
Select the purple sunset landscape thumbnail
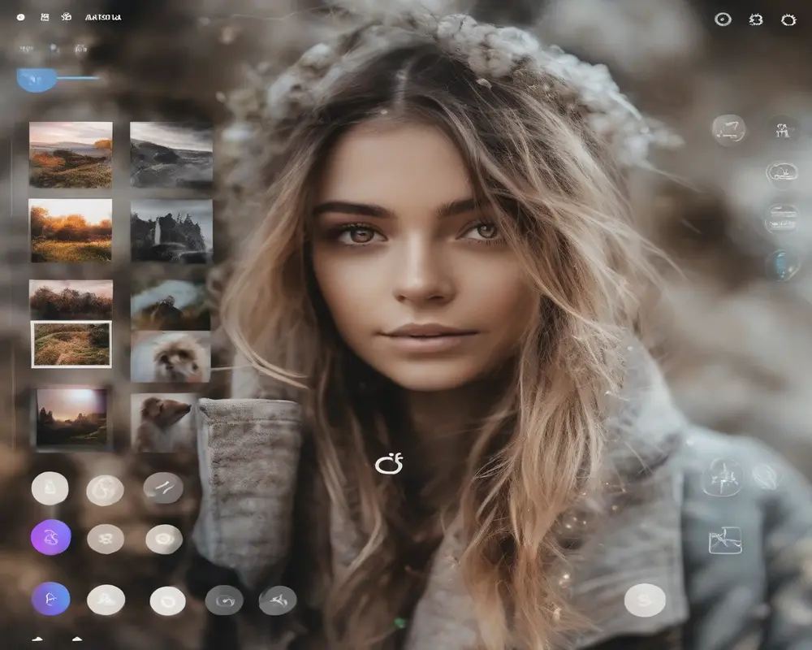72,418
